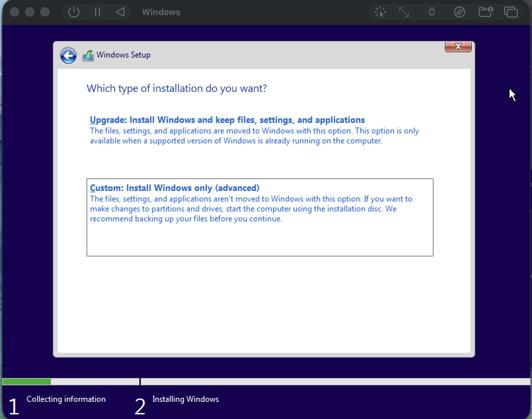
Task: Click the CD/DVD drive icon
Action: click(x=459, y=12)
